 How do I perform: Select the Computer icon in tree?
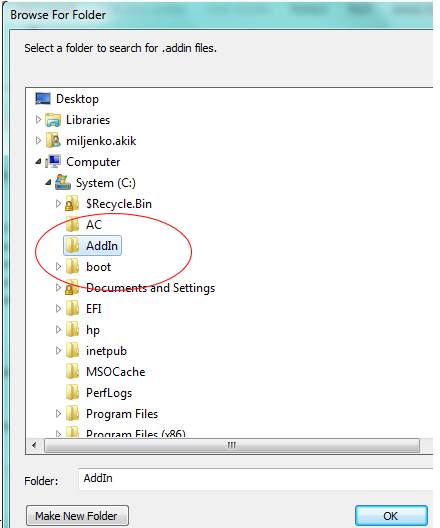click(53, 162)
